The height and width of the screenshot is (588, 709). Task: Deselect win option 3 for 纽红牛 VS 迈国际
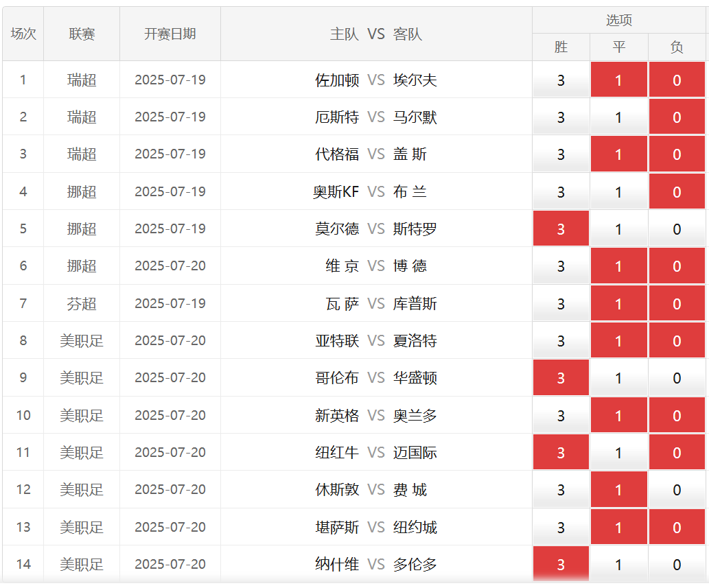(561, 452)
